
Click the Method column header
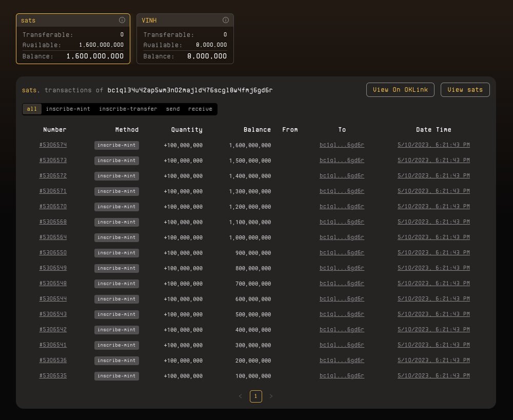(127, 130)
